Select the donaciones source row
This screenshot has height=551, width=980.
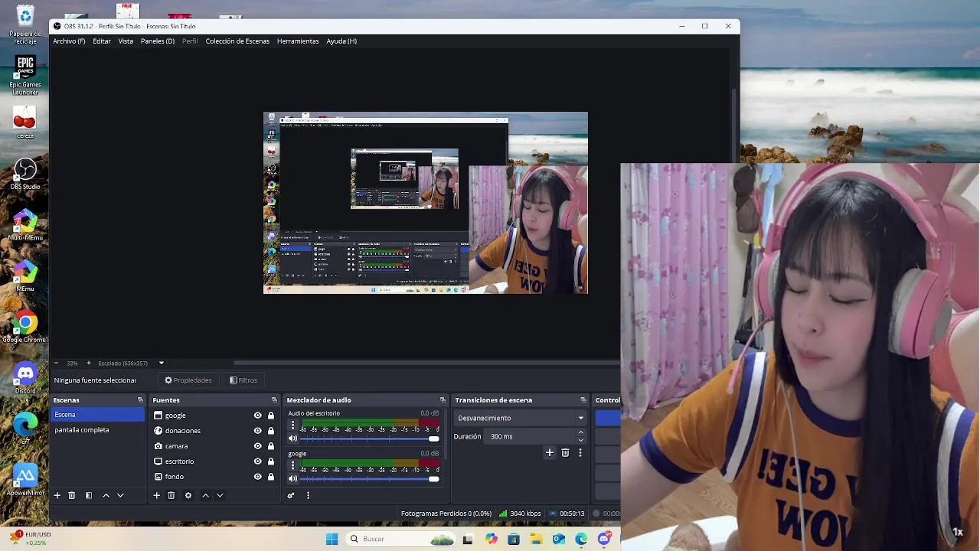(x=214, y=430)
